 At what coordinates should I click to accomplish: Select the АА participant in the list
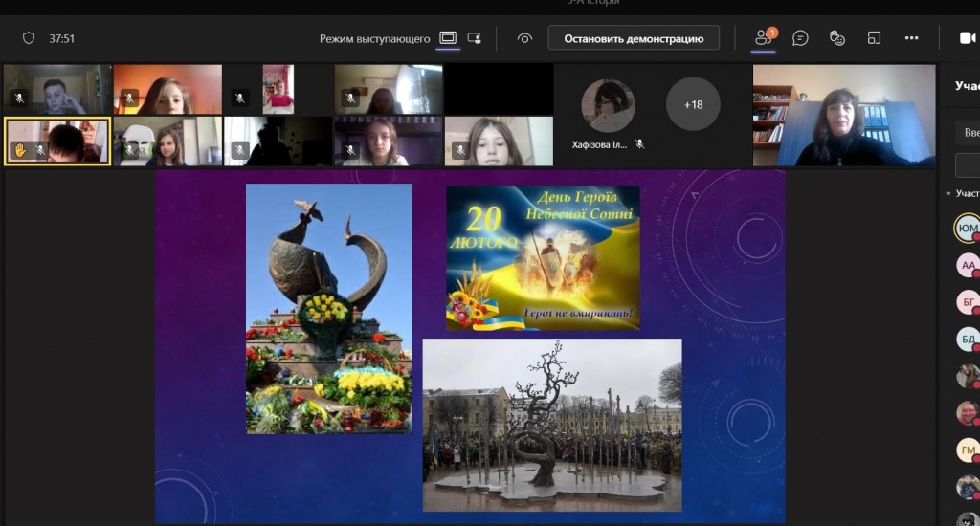point(968,265)
